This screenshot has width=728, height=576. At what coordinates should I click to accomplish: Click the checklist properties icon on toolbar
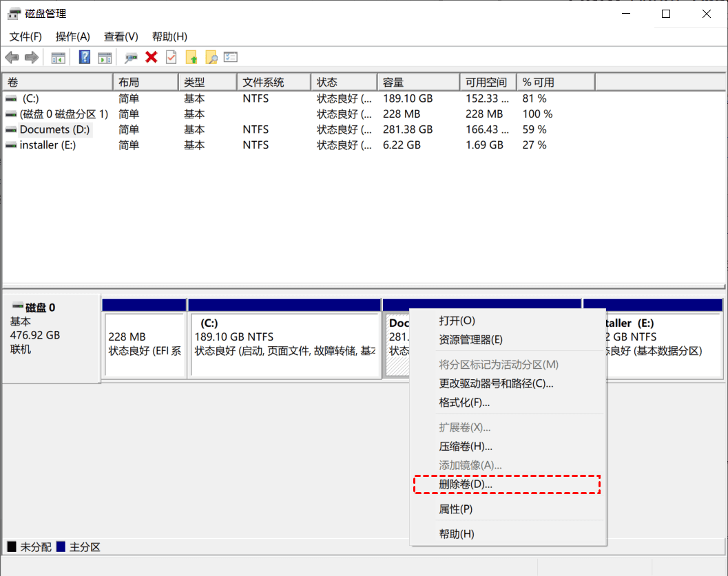pyautogui.click(x=231, y=57)
